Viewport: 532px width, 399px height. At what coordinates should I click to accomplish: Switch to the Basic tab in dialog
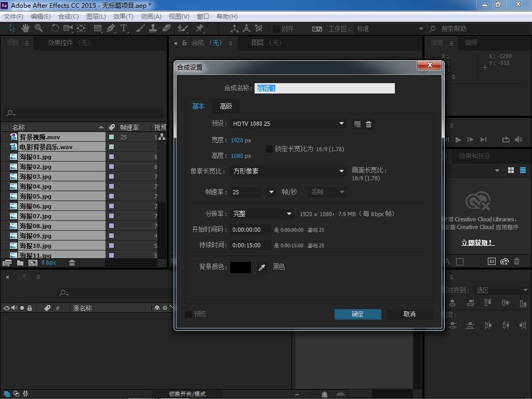(198, 106)
